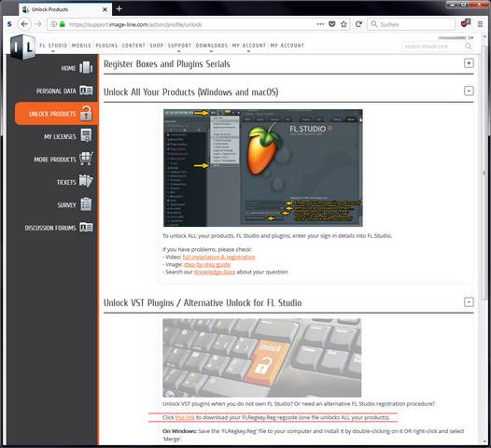Click Survey clipboard icon
491x448 pixels.
(86, 204)
